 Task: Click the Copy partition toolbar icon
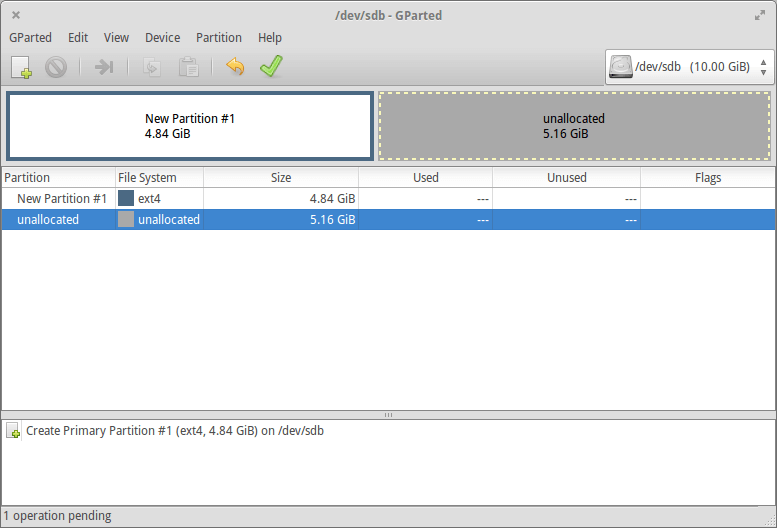pyautogui.click(x=153, y=67)
